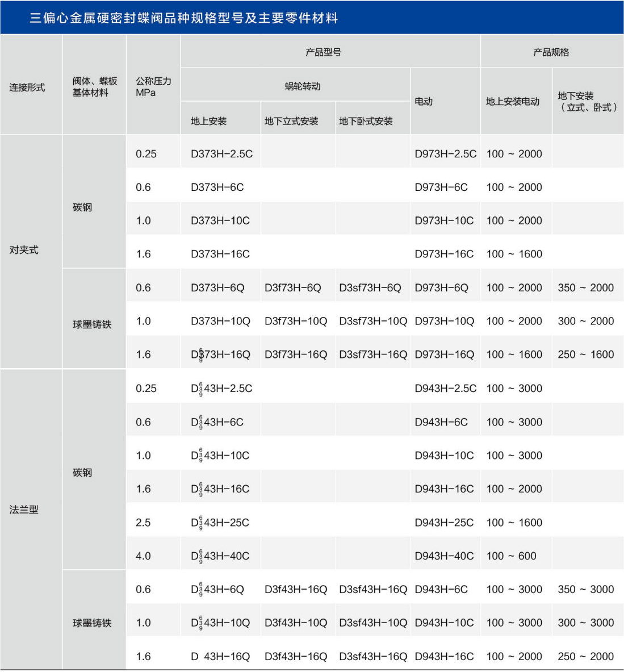
Task: Select the 对夹式 connection type cell
Action: click(x=24, y=250)
